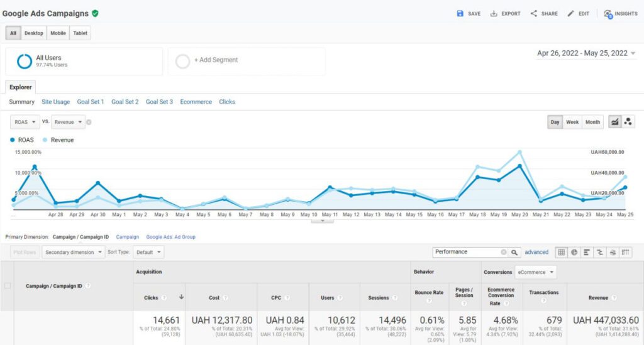Click the Export download icon

pyautogui.click(x=494, y=13)
